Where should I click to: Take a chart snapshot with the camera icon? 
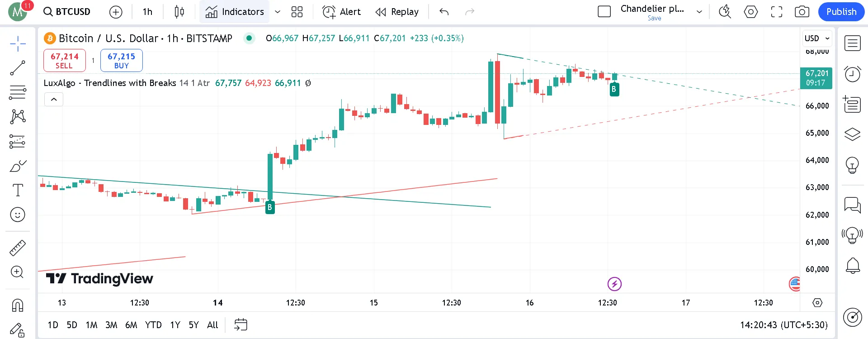(802, 12)
